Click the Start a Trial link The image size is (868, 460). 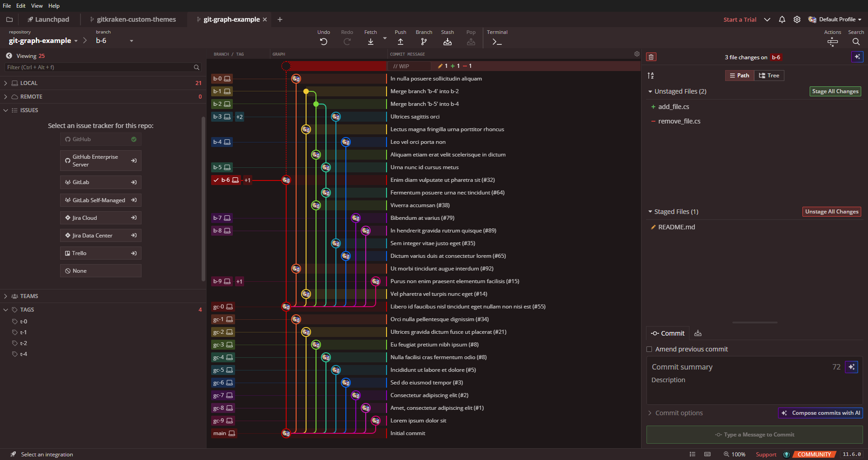(x=739, y=19)
